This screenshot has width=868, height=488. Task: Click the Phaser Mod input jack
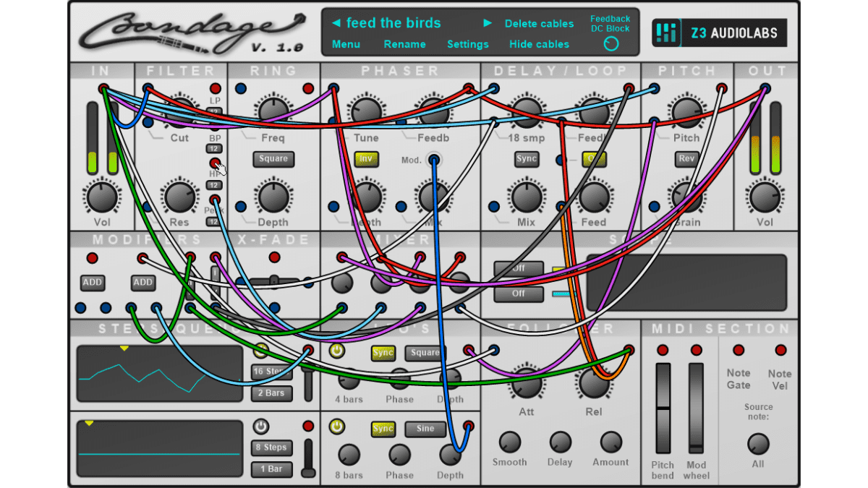[x=433, y=160]
